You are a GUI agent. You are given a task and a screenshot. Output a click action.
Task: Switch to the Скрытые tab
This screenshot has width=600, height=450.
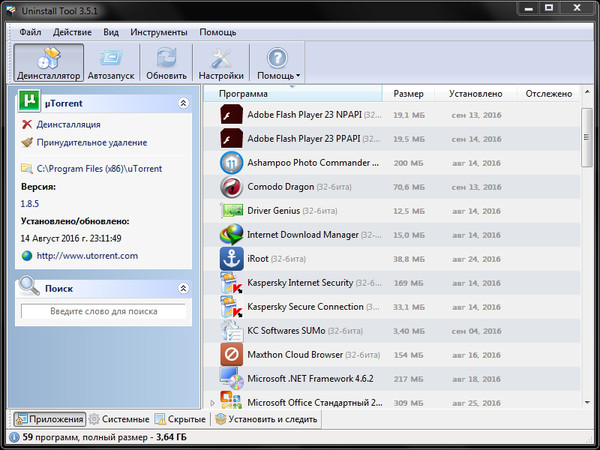pos(180,419)
